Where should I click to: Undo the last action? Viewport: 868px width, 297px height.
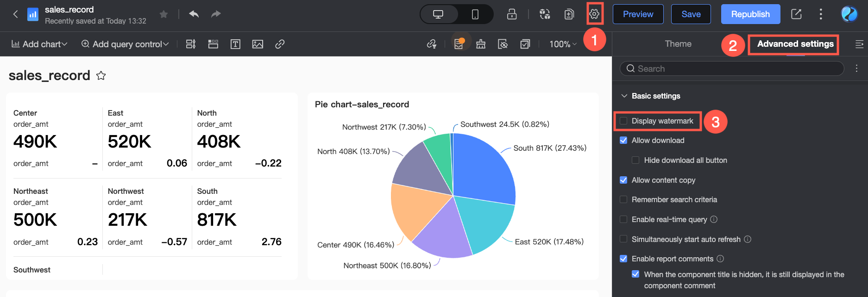click(194, 14)
